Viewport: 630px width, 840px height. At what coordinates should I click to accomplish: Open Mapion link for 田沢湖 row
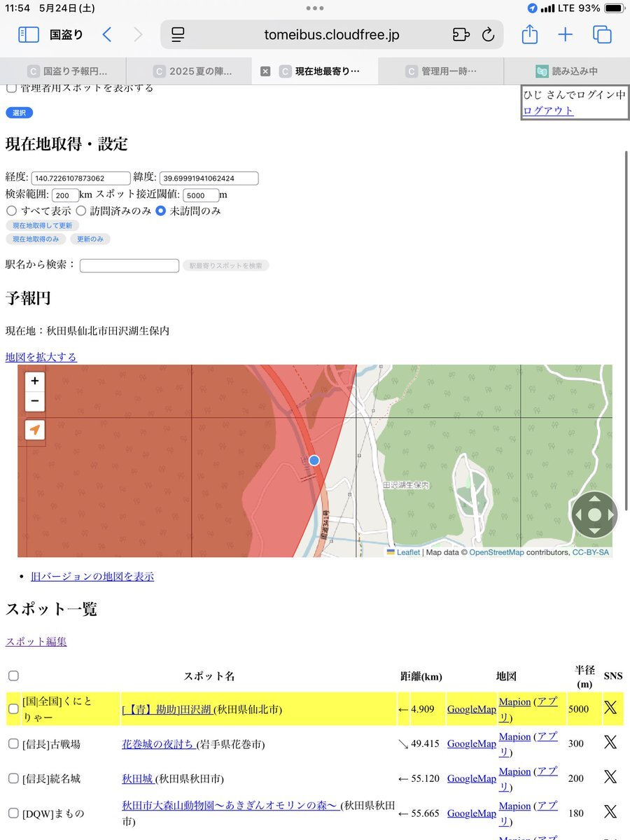(514, 701)
